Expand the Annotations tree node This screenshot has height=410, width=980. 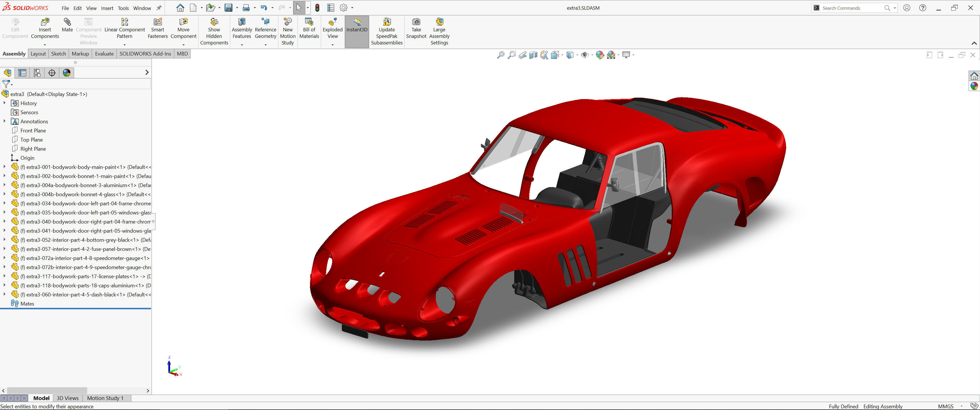[4, 121]
